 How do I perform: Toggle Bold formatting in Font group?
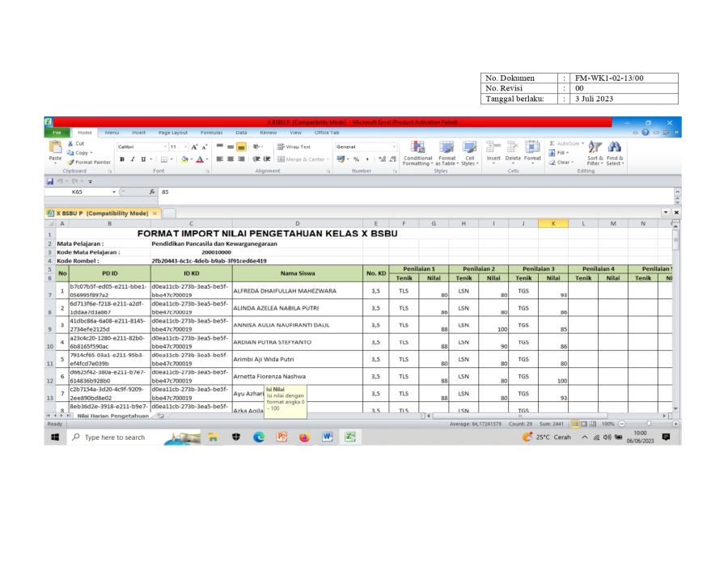122,159
